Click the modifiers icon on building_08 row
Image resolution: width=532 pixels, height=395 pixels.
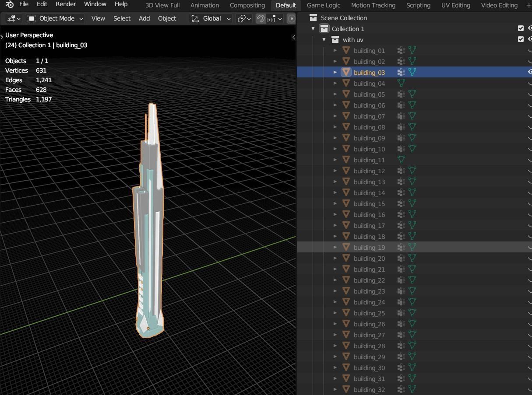401,127
